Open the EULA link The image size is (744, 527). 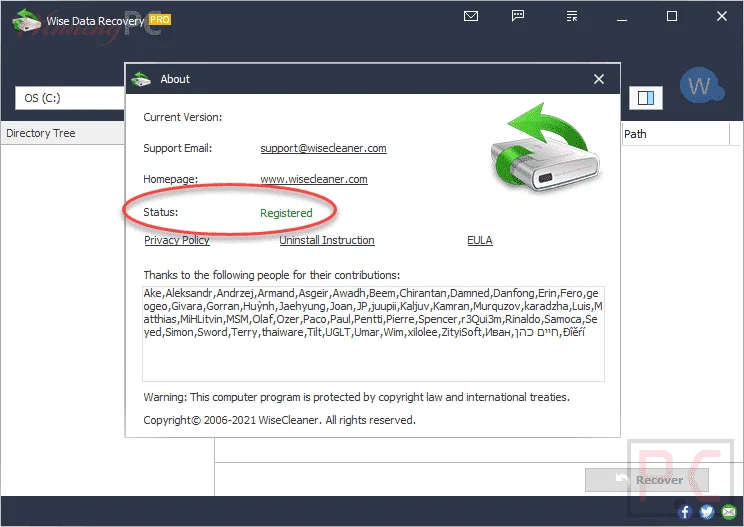(x=480, y=240)
